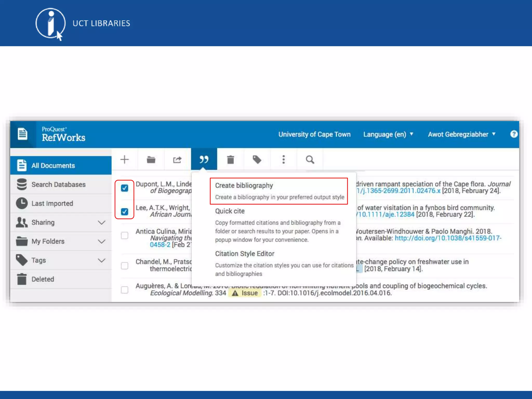Image resolution: width=532 pixels, height=399 pixels.
Task: Uncheck the Lee, A.T.K. reference checkbox
Action: [125, 211]
